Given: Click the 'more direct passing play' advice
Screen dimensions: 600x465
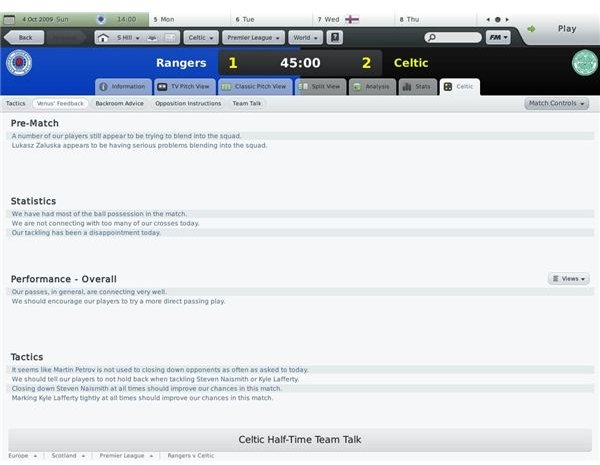Looking at the screenshot, I should click(300, 301).
